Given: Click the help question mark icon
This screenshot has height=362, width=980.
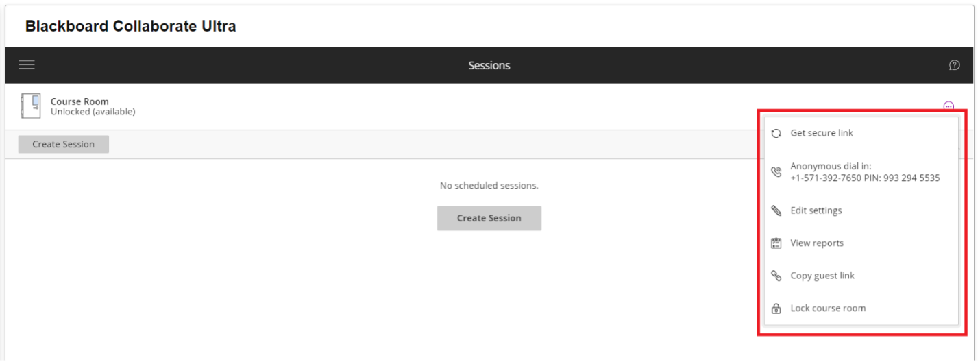Looking at the screenshot, I should click(954, 65).
